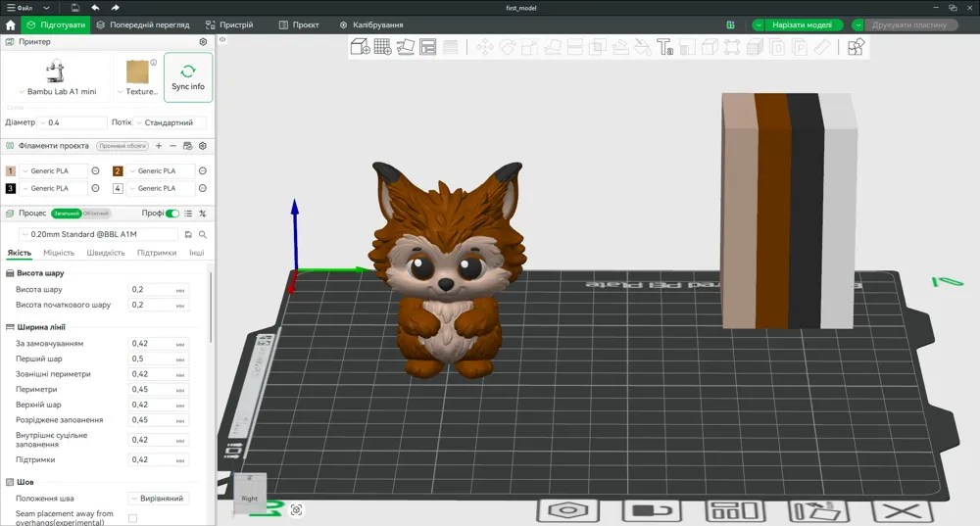The image size is (980, 526).
Task: Select the Text shape tool
Action: click(x=664, y=47)
